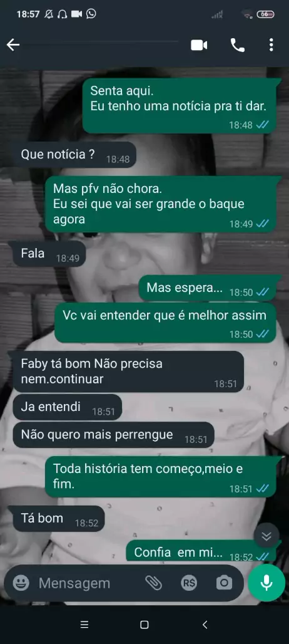Open the R$ payment option
The width and height of the screenshot is (289, 644).
pyautogui.click(x=189, y=583)
